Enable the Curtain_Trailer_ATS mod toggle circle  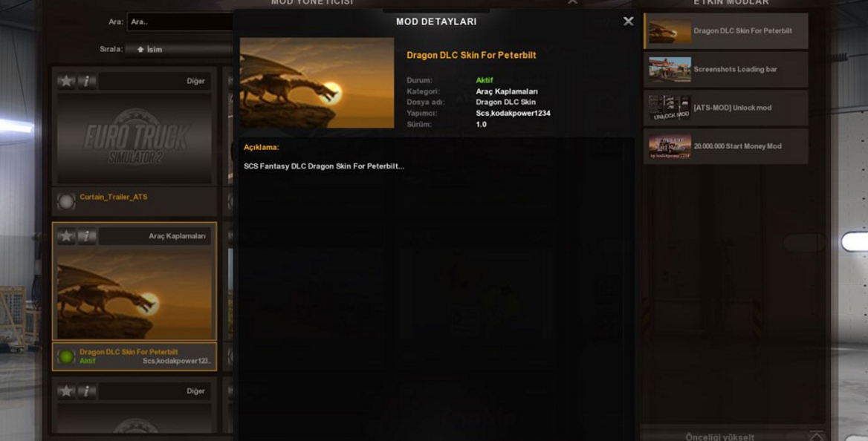click(66, 201)
